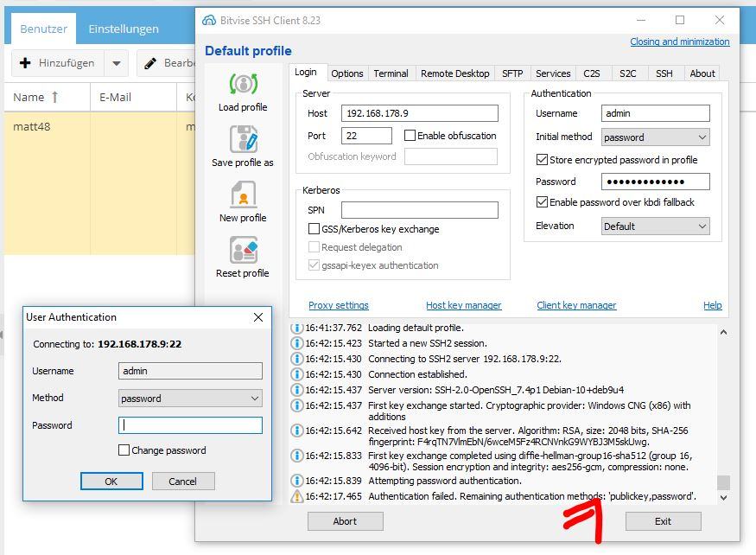Click the E-Mail column header
The height and width of the screenshot is (555, 756).
click(x=133, y=98)
